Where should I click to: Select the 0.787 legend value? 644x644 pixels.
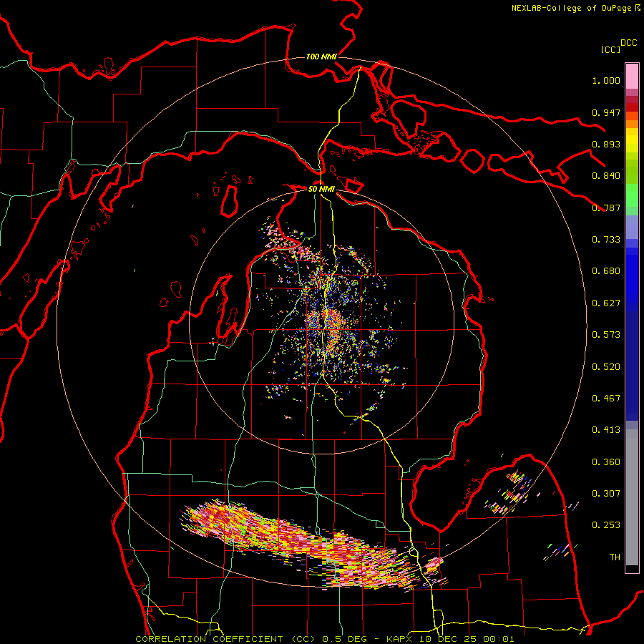(x=606, y=208)
